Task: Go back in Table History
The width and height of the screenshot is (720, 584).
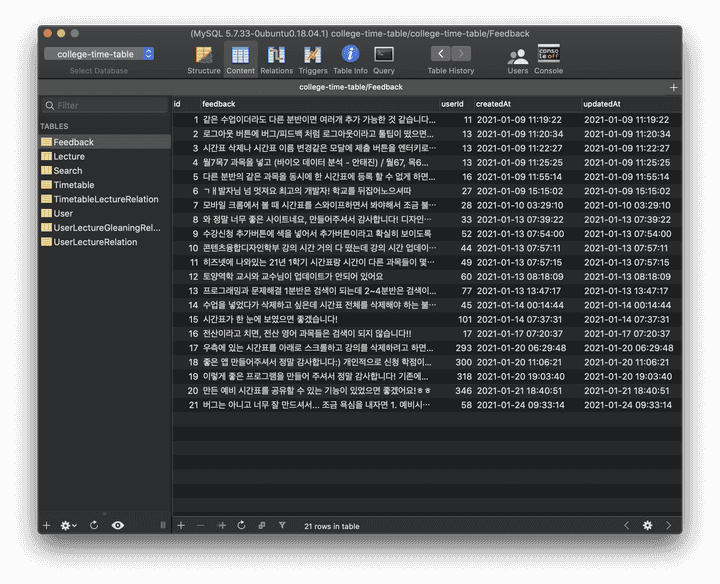Action: [x=440, y=54]
